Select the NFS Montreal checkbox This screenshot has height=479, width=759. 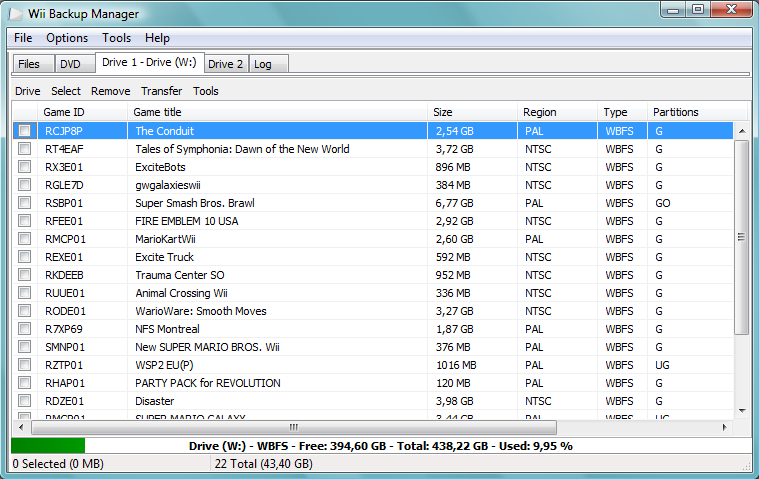pos(24,329)
